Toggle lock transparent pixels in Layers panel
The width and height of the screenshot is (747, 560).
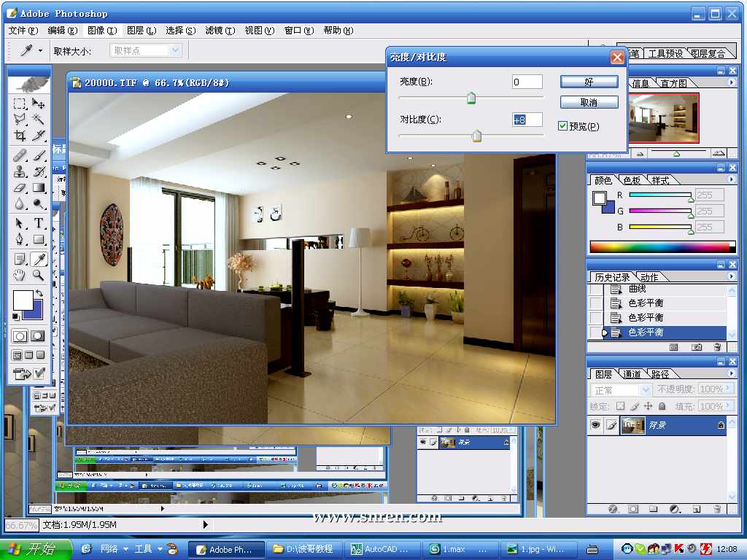tap(620, 406)
